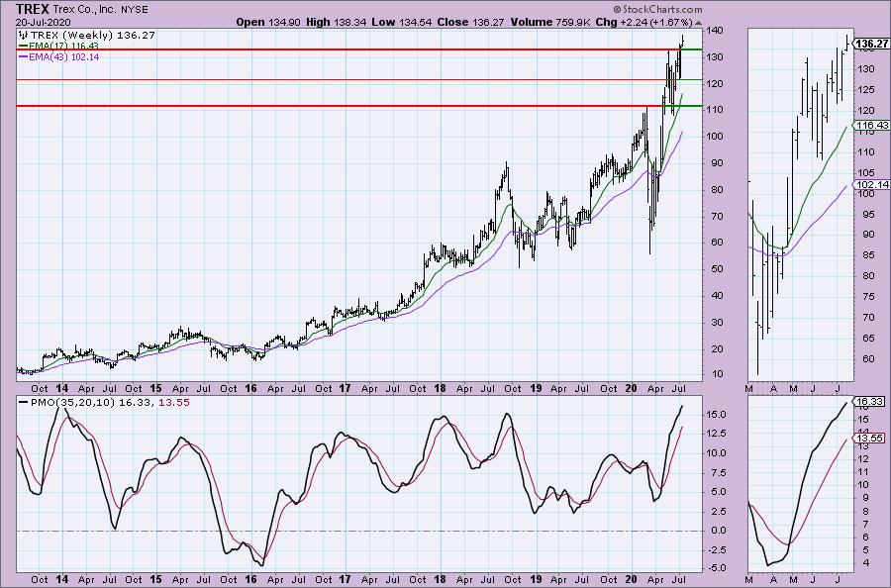This screenshot has width=891, height=588.
Task: Click year '18' label under the price chart
Action: (x=440, y=389)
